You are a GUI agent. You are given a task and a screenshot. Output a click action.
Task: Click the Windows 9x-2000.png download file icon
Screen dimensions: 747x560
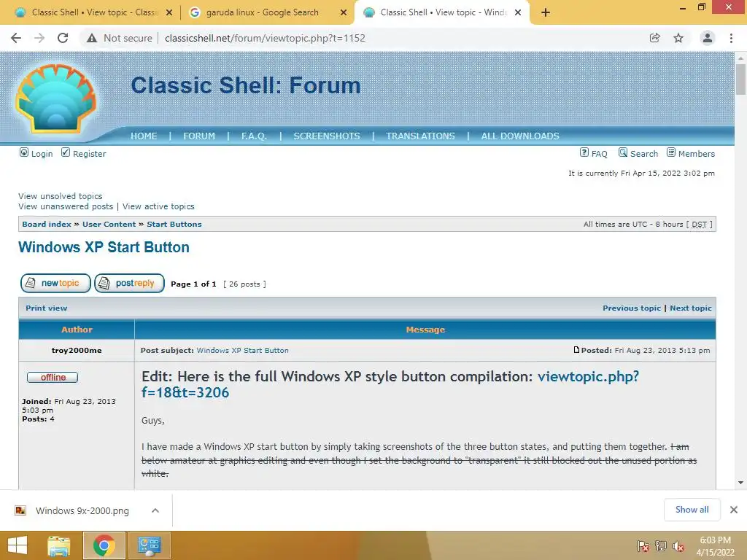[x=20, y=510]
